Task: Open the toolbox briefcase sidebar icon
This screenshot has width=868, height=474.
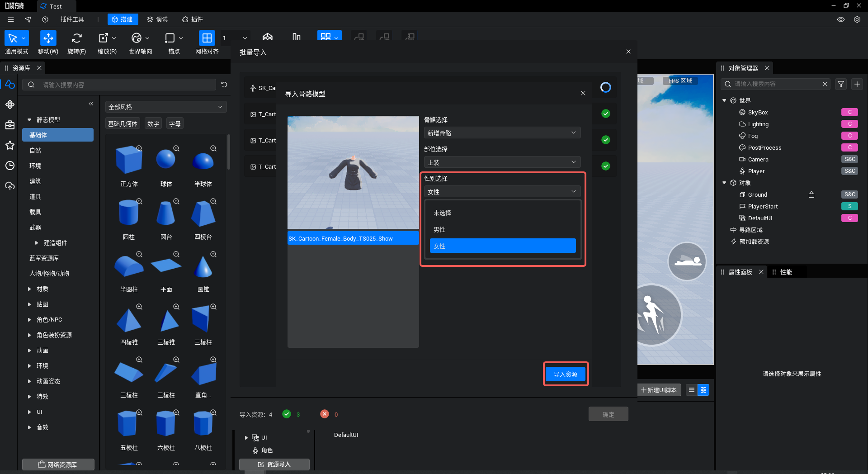Action: (x=10, y=125)
